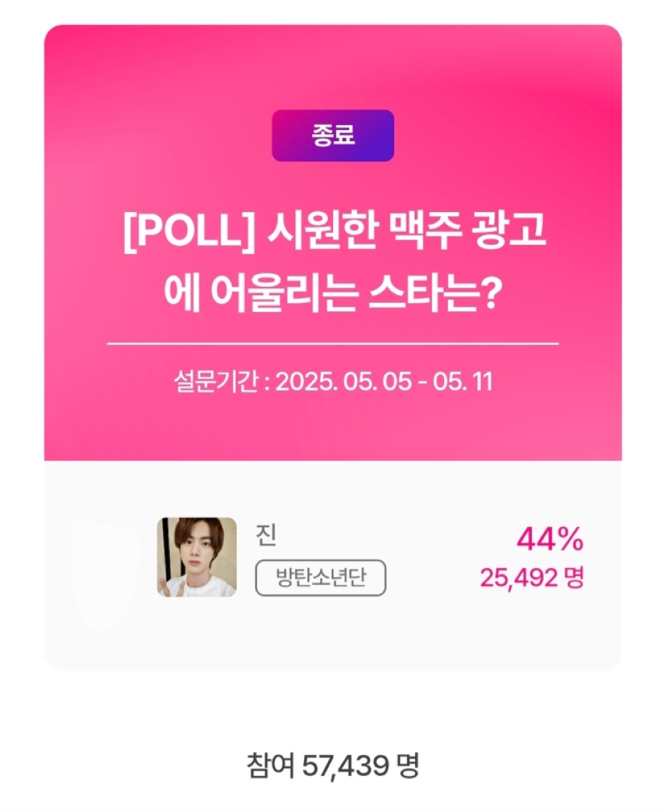Select the start date 2025. 05. 05
This screenshot has height=812, width=663.
click(x=343, y=383)
